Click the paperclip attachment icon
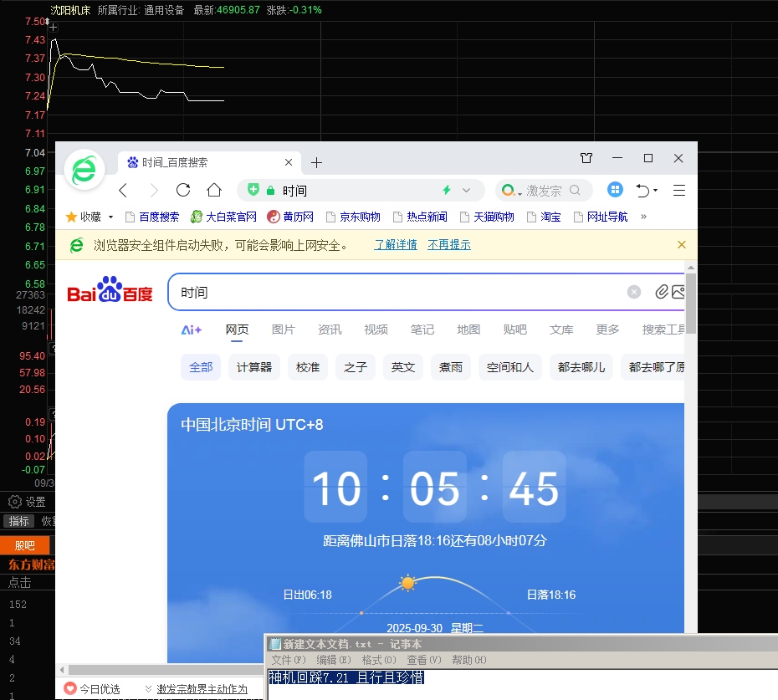The height and width of the screenshot is (700, 778). coord(661,292)
